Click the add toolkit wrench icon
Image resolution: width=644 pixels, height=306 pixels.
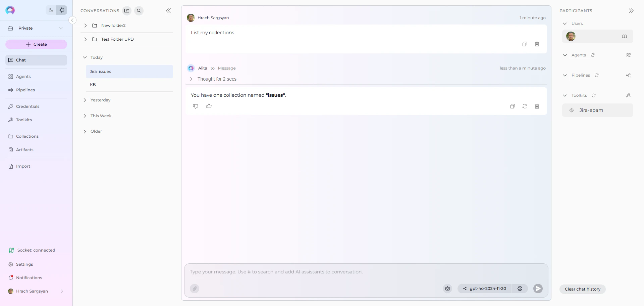tap(628, 95)
